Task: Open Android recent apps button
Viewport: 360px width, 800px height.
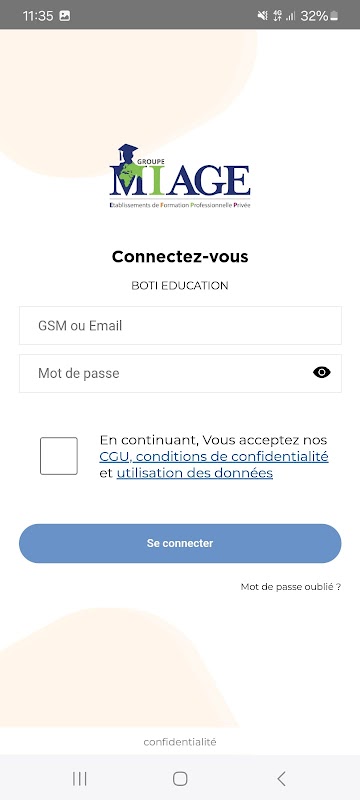Action: 80,779
